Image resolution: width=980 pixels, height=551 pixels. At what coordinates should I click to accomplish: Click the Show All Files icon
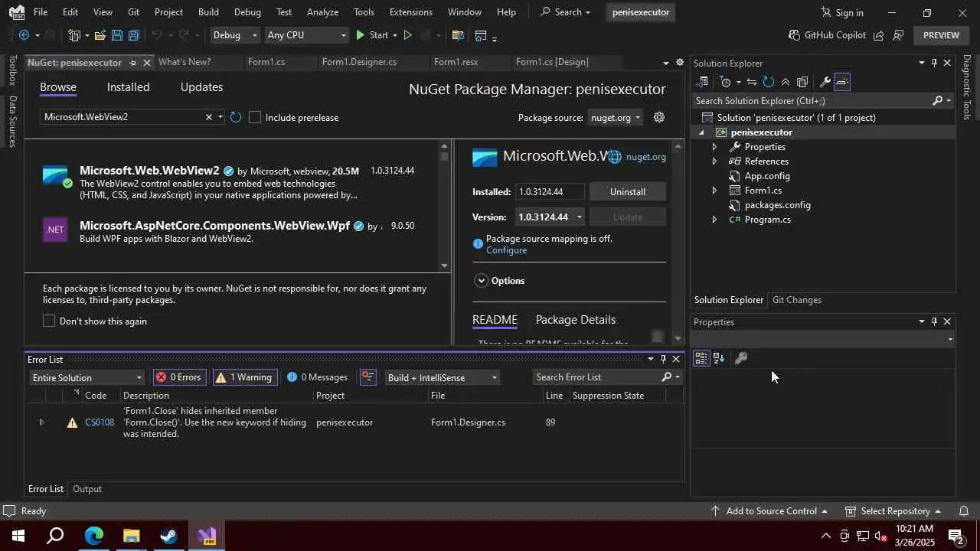click(802, 82)
